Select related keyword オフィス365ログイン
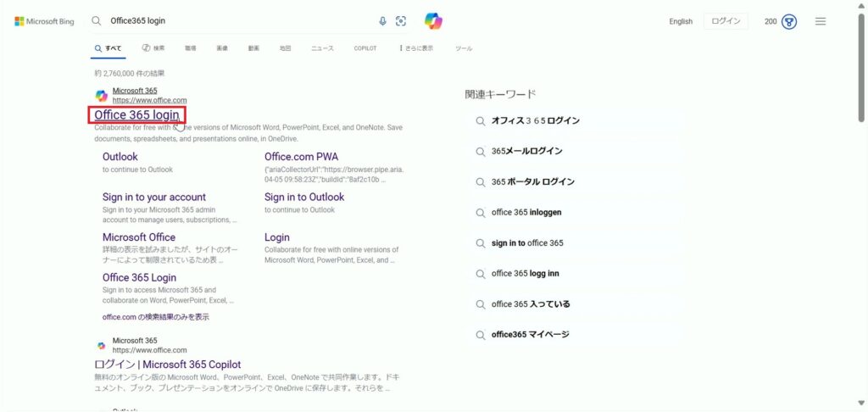This screenshot has height=412, width=868. click(536, 120)
